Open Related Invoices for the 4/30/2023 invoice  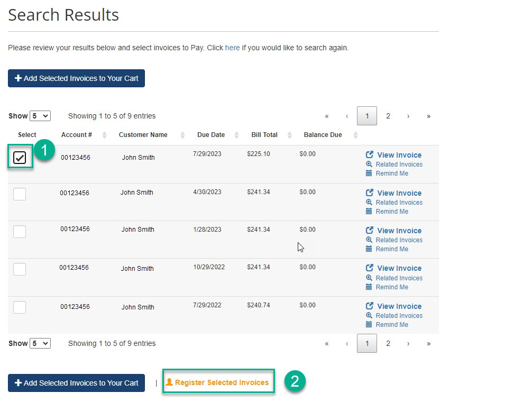pyautogui.click(x=370, y=202)
